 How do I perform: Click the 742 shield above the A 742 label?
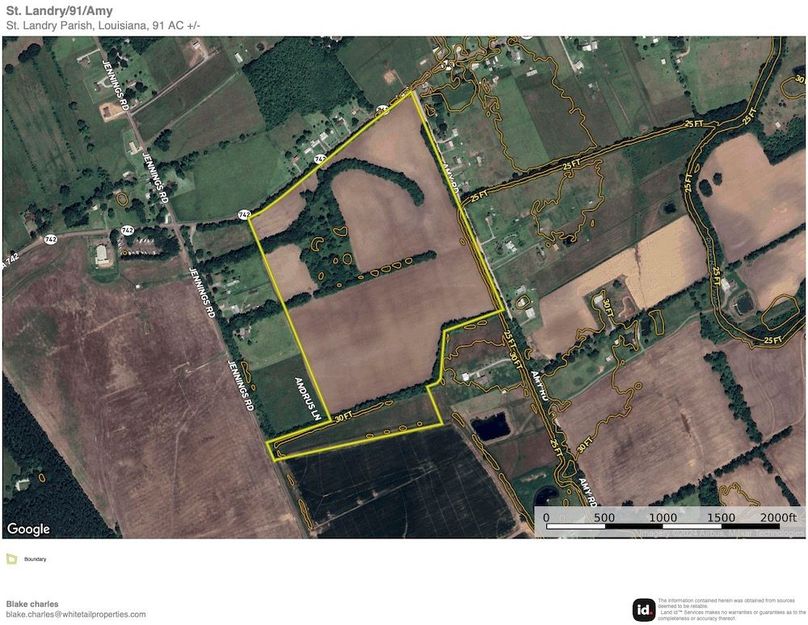tap(50, 239)
